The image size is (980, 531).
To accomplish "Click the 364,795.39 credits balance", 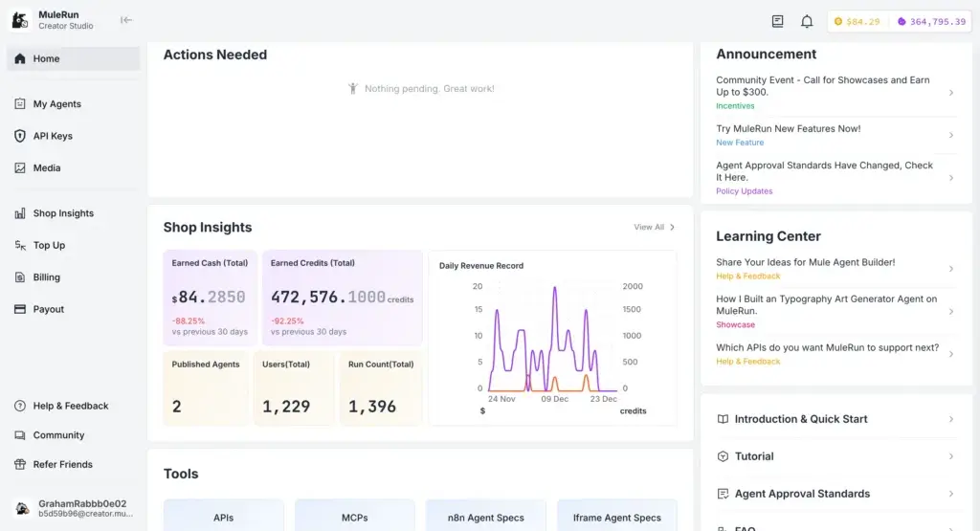I will coord(931,21).
